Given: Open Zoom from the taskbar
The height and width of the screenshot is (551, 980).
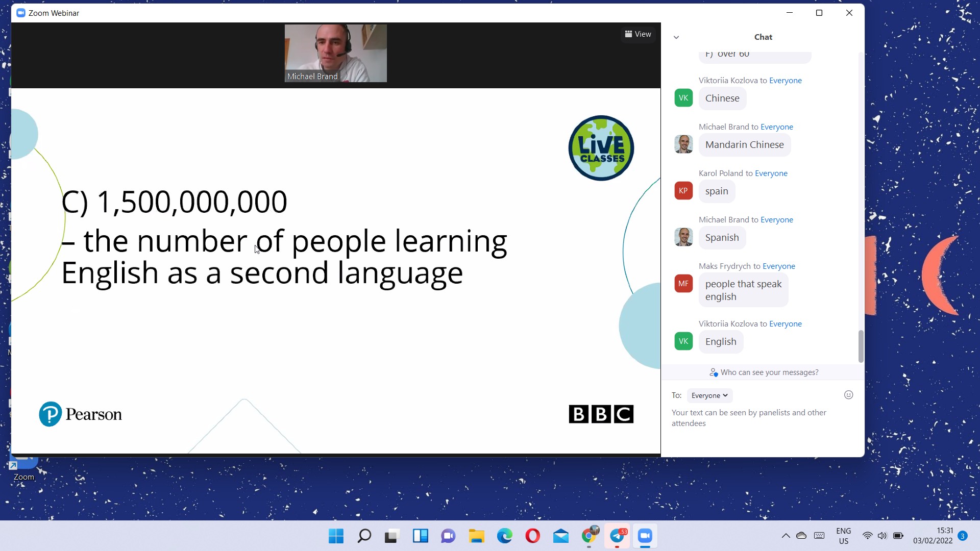Looking at the screenshot, I should [645, 536].
